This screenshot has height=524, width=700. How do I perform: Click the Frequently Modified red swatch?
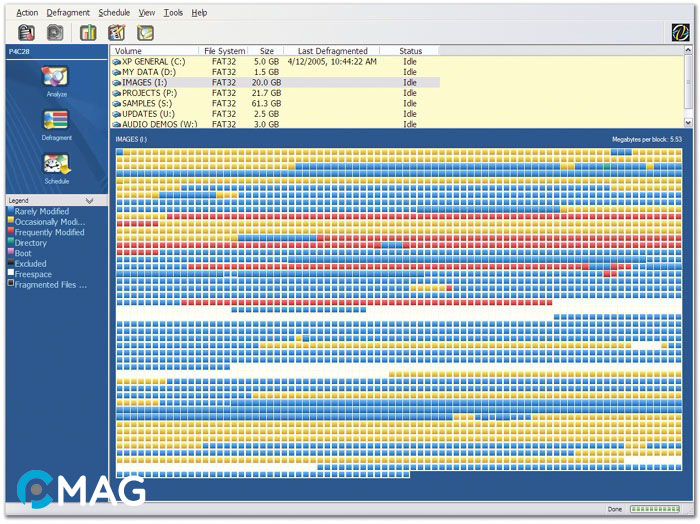point(11,231)
